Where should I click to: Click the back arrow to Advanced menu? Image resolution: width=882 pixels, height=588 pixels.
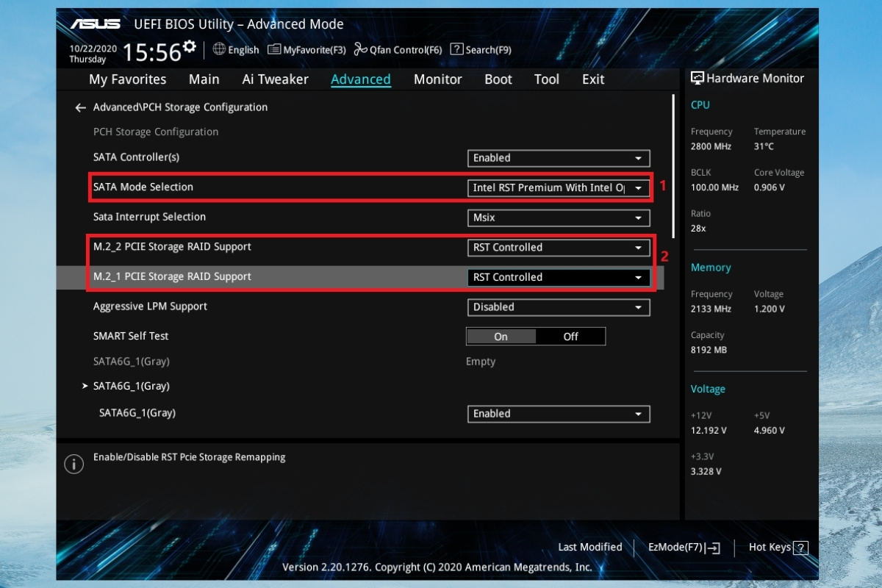click(81, 107)
